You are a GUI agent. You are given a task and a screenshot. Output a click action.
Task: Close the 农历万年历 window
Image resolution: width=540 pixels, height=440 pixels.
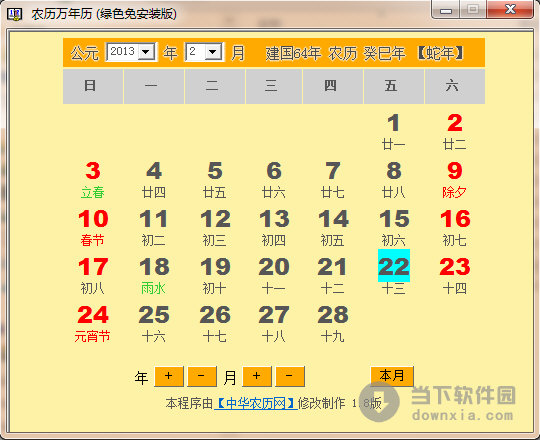(510, 9)
